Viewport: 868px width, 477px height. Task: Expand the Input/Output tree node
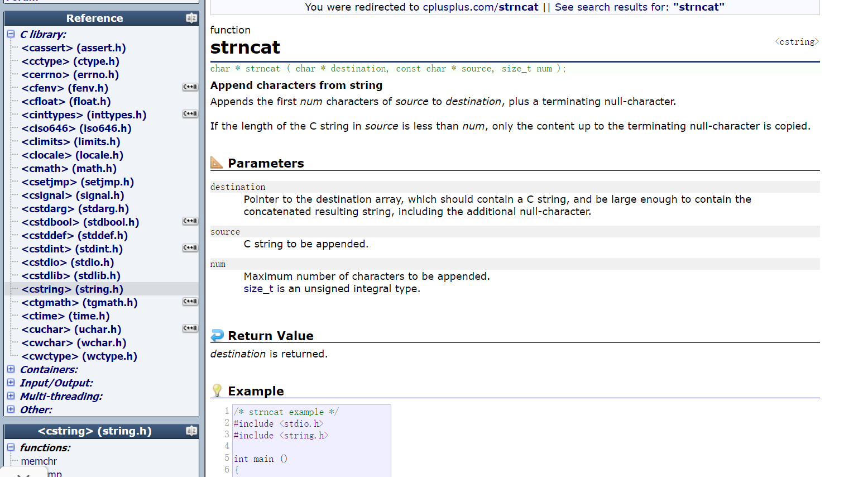pos(11,383)
